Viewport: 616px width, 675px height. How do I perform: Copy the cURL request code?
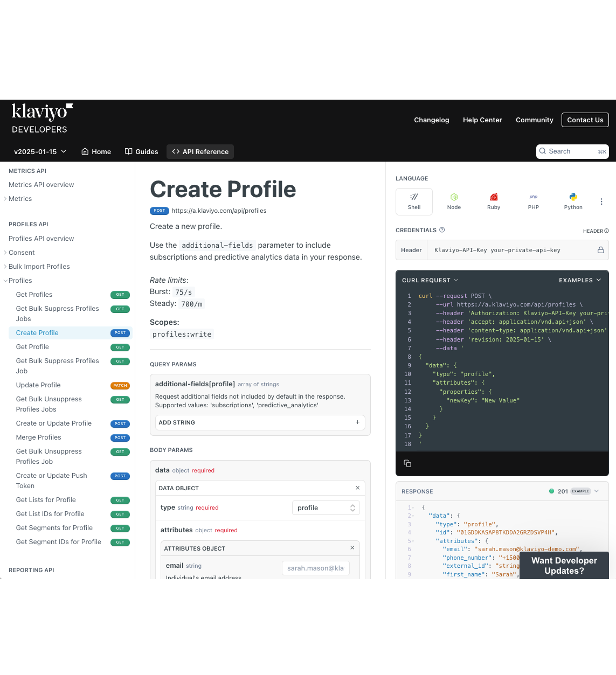click(x=407, y=463)
